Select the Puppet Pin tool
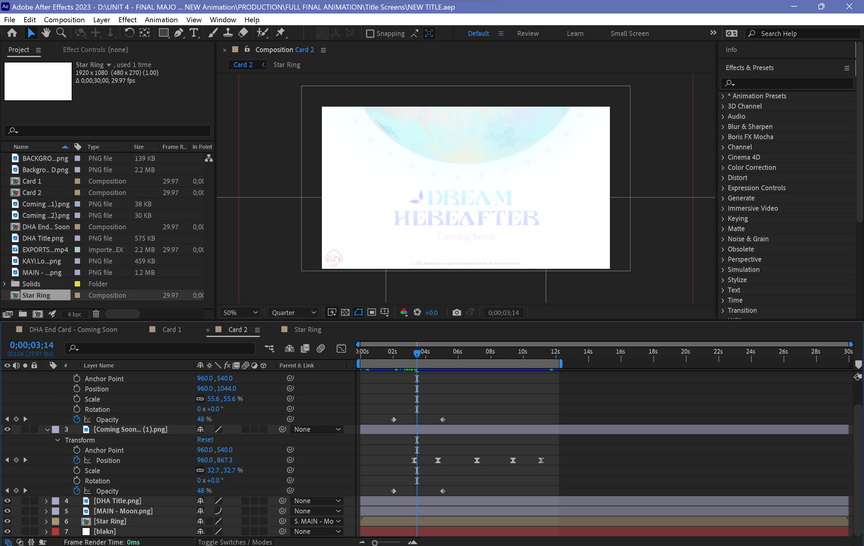Image resolution: width=864 pixels, height=546 pixels. (x=280, y=33)
